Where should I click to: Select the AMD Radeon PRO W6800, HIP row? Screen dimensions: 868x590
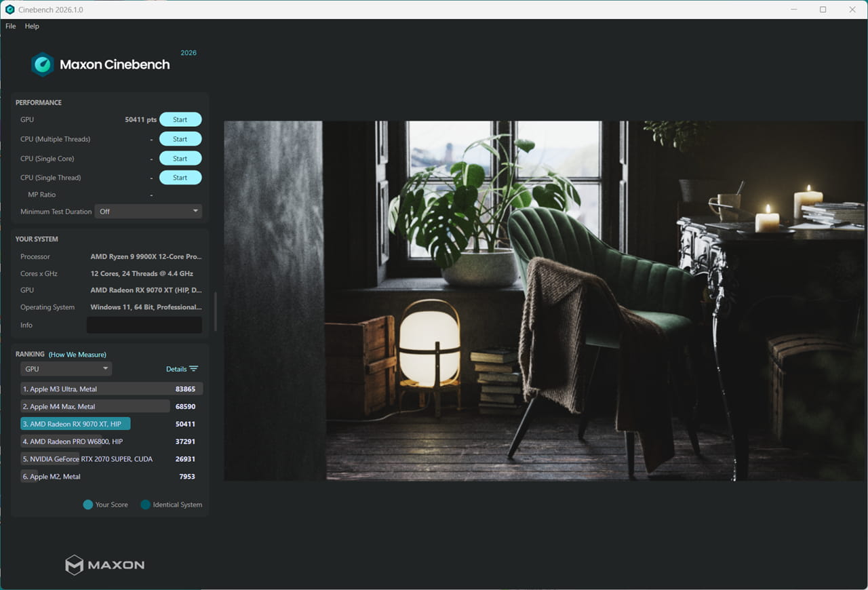pyautogui.click(x=111, y=441)
